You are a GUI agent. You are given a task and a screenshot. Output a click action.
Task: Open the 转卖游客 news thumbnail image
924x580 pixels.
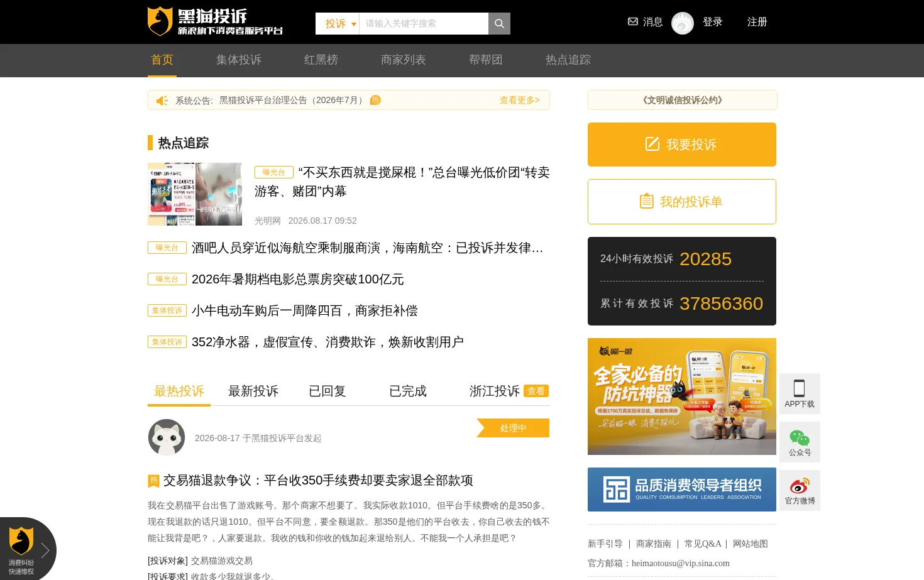coord(195,194)
